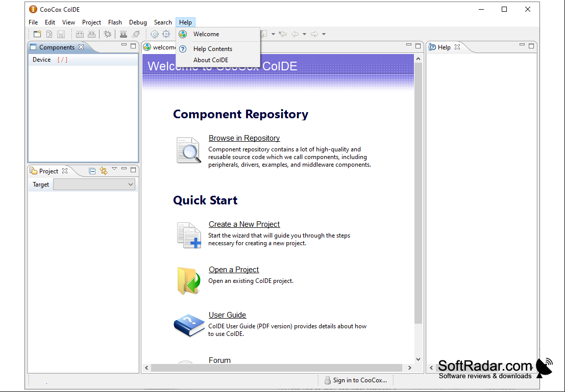Close the Components panel tab
The width and height of the screenshot is (565, 392).
click(x=81, y=47)
